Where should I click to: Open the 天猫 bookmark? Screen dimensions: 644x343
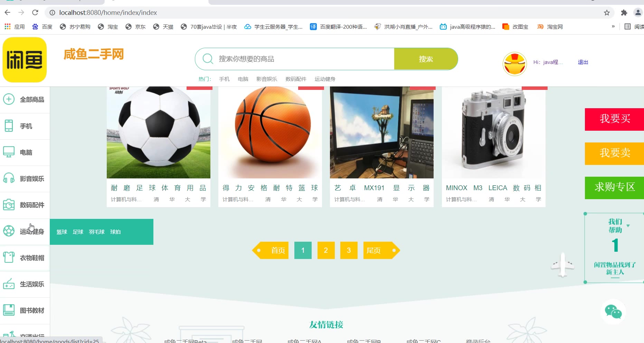[x=163, y=27]
